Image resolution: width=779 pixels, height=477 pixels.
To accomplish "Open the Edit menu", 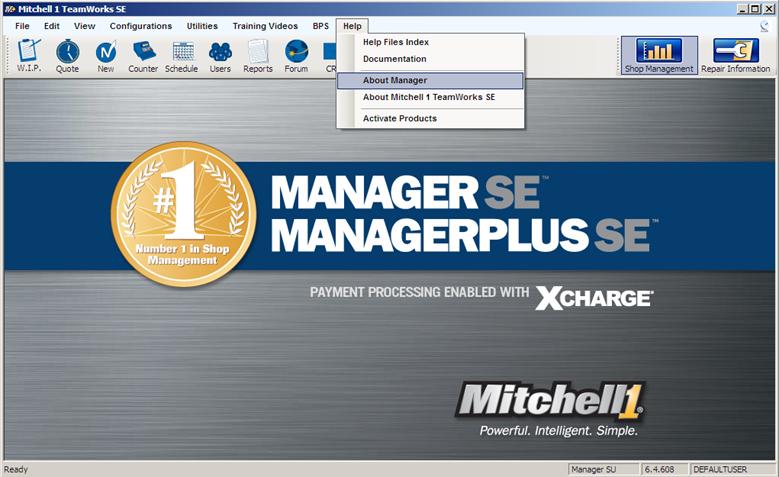I will (52, 26).
